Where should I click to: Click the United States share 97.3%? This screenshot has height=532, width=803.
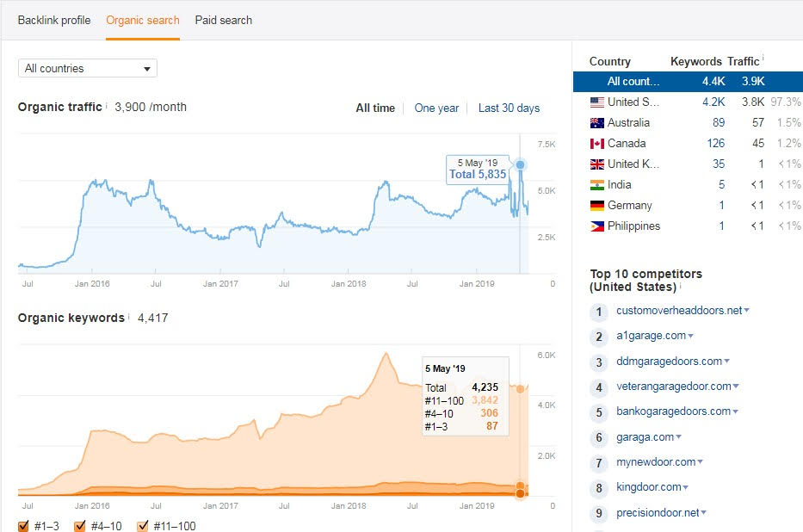coord(786,102)
